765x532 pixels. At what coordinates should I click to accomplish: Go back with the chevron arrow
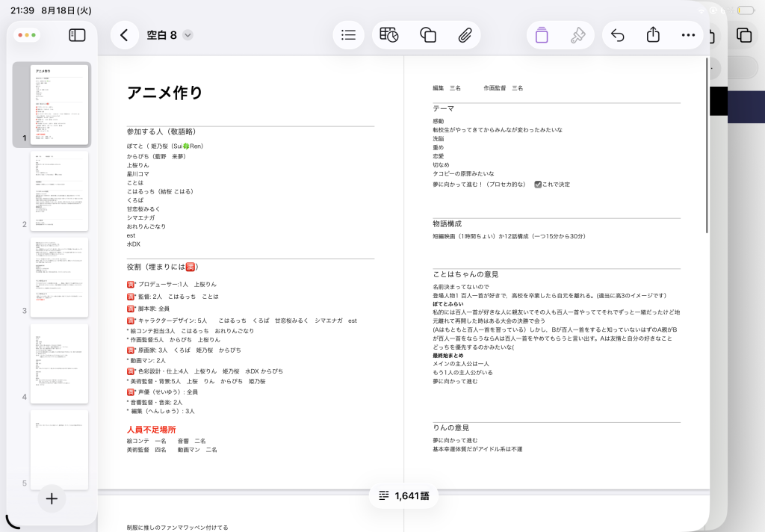125,35
